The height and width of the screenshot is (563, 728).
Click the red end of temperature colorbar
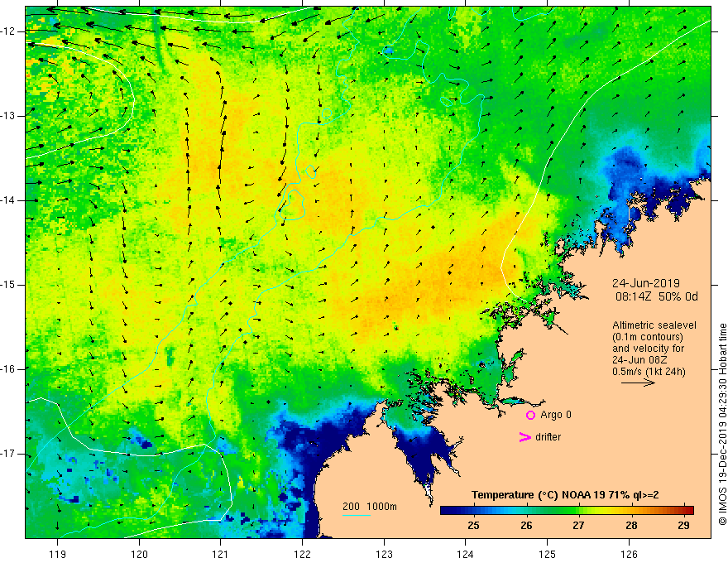tap(687, 510)
